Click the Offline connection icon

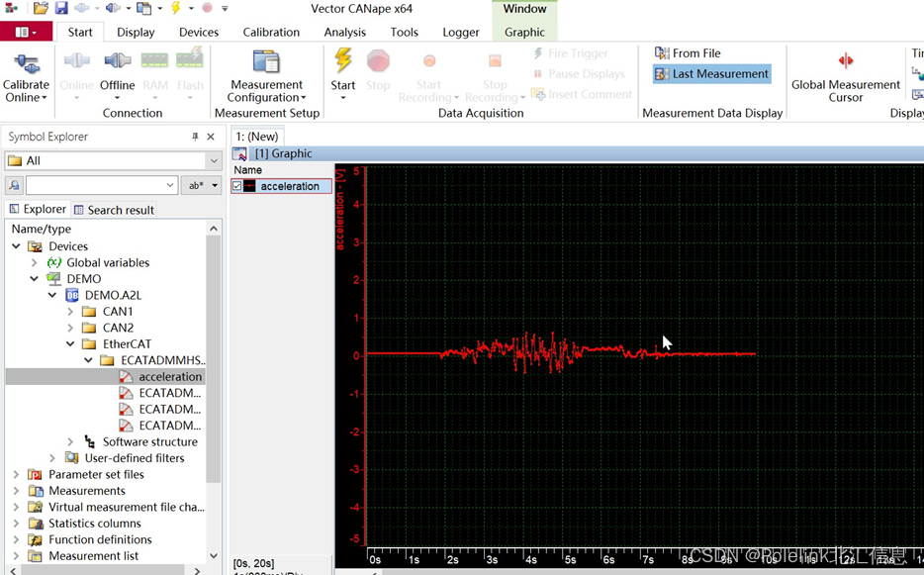point(118,60)
